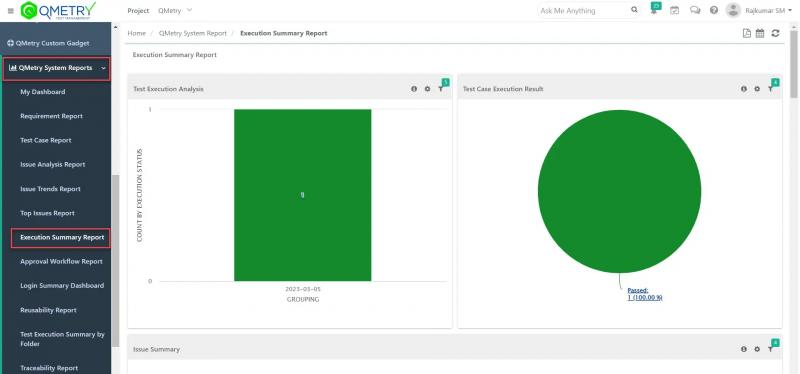The image size is (800, 374).
Task: Open filter of Test Case Execution Result
Action: [x=771, y=88]
